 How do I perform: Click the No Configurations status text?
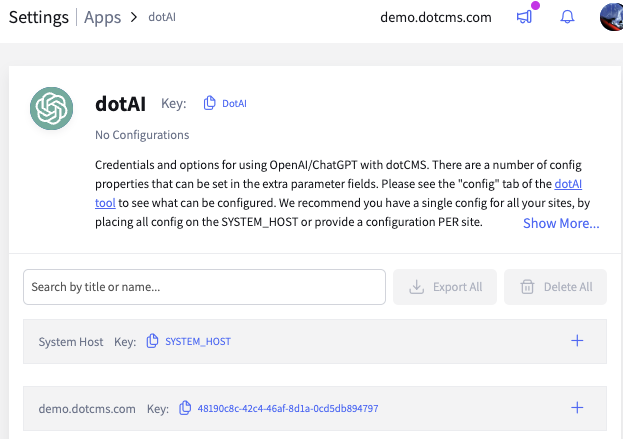[142, 135]
